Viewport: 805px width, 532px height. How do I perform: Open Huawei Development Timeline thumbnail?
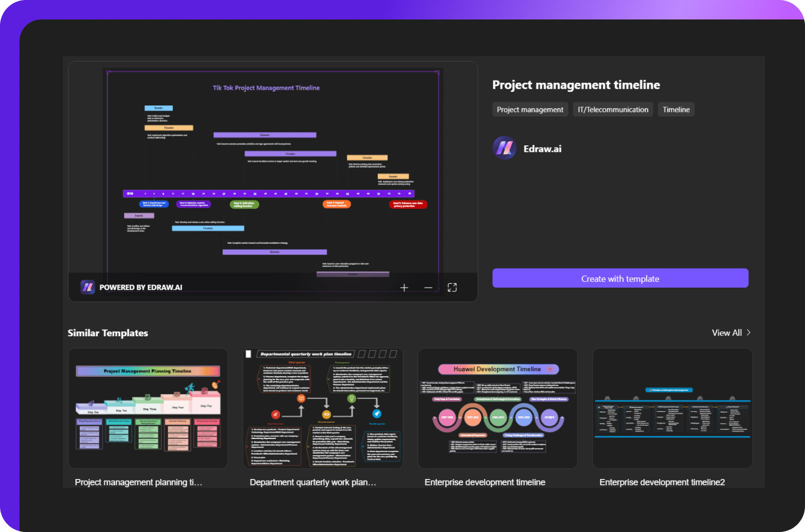tap(498, 408)
